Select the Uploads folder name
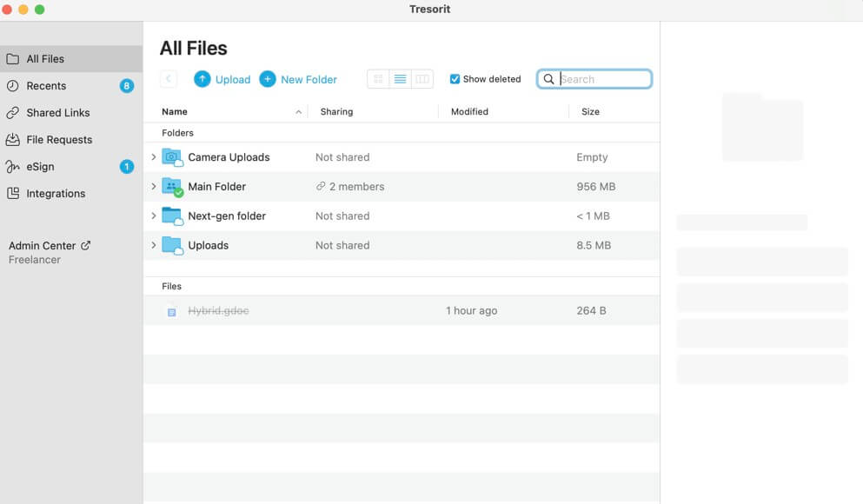Image resolution: width=863 pixels, height=504 pixels. 208,245
